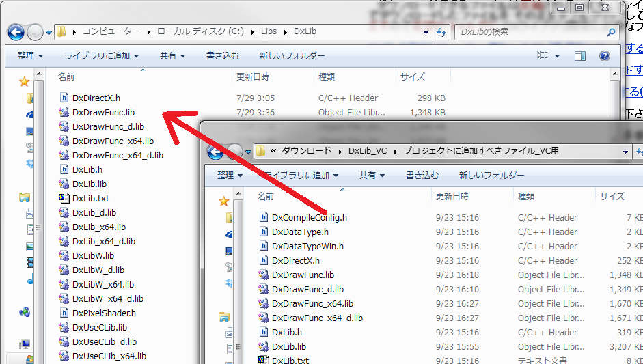This screenshot has width=643, height=364.
Task: Select DxDrawFunc_x64_d.lib in DxLib window
Action: [x=118, y=155]
